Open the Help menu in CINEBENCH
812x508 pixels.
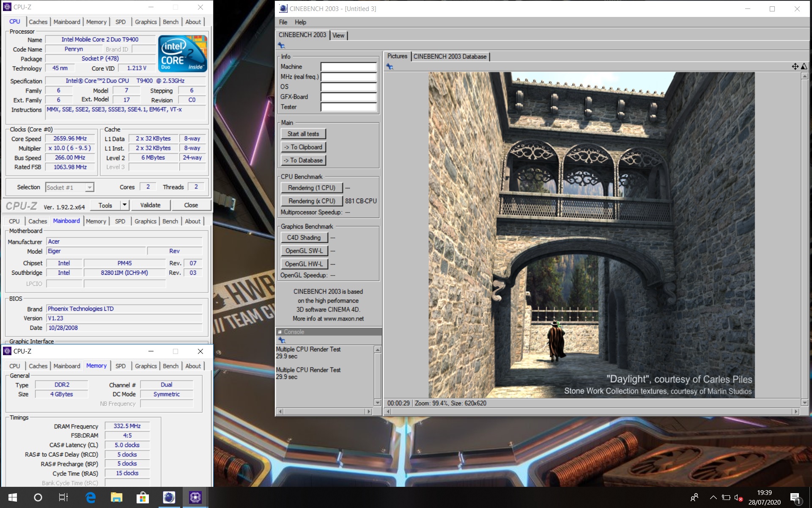pyautogui.click(x=301, y=22)
